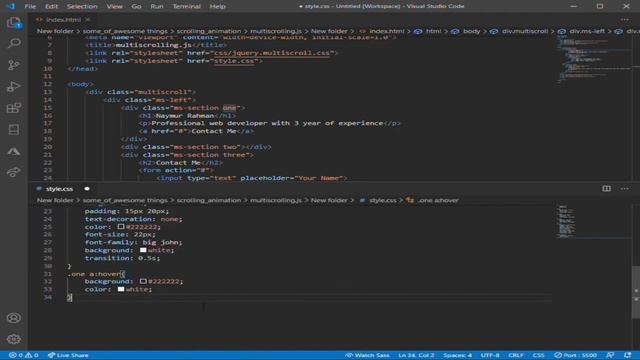Click the 'Naymur Rahman' h1 text
The image size is (640, 360).
click(185, 116)
